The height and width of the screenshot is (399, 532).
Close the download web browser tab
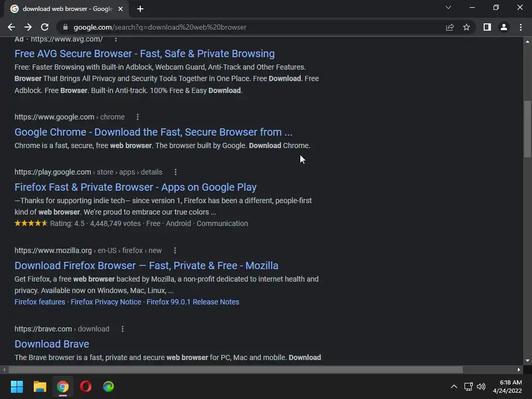point(121,9)
